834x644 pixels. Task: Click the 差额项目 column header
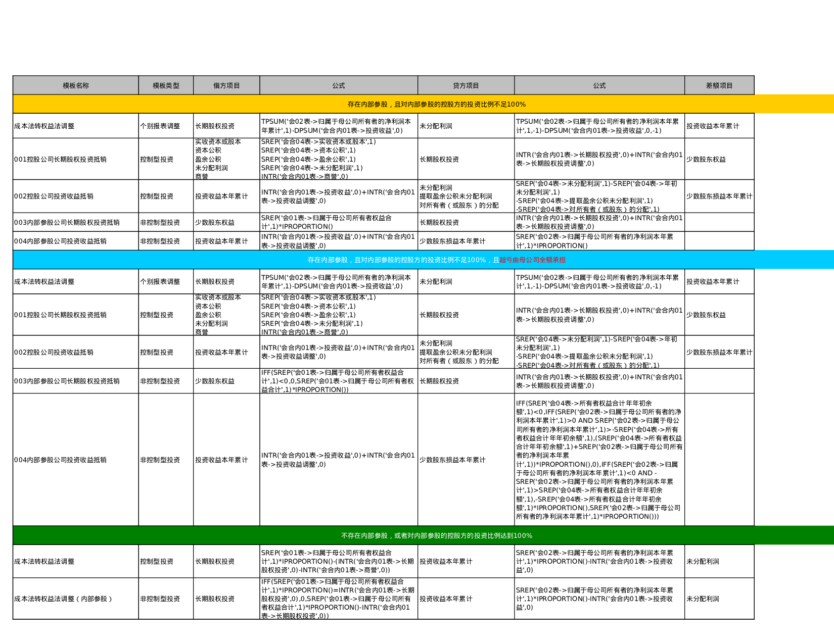pos(719,85)
